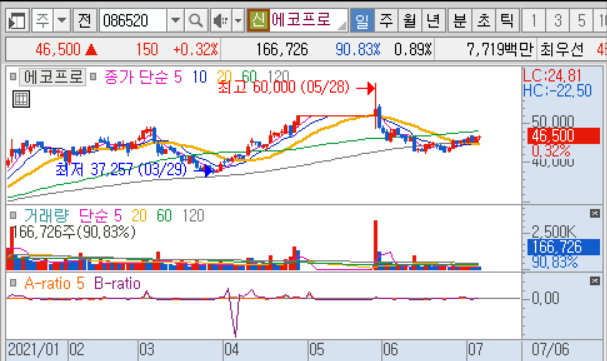Click the 거래량 volume panel label

click(46, 216)
